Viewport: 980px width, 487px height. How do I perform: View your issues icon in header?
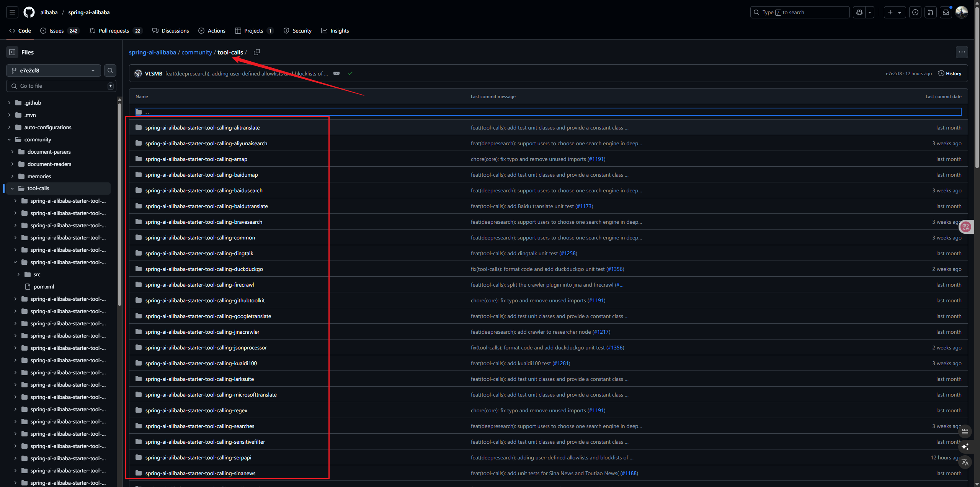(x=915, y=12)
